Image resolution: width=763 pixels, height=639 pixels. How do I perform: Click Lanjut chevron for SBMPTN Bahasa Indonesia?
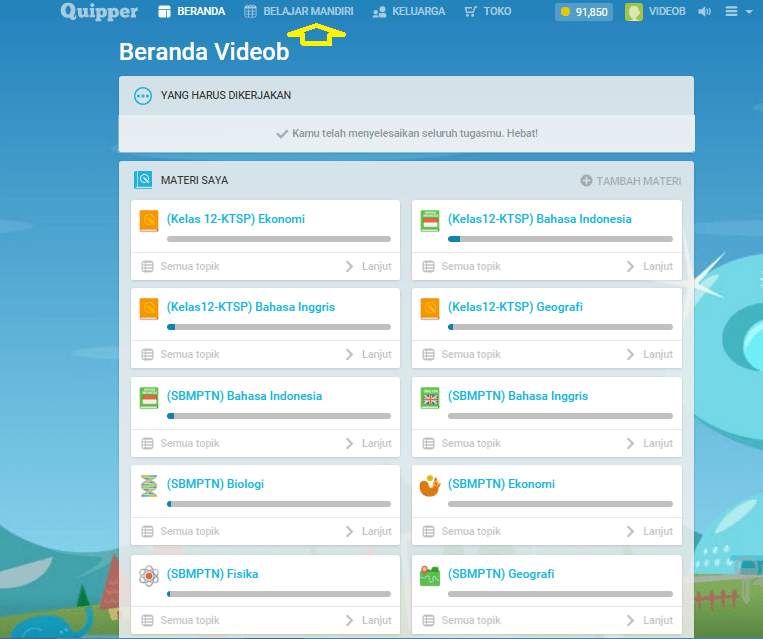point(349,443)
